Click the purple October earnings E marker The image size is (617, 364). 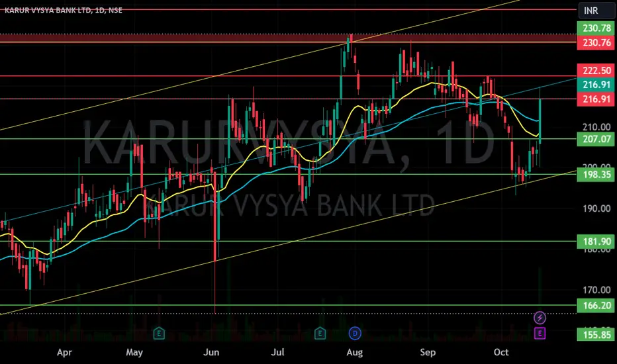click(x=540, y=334)
